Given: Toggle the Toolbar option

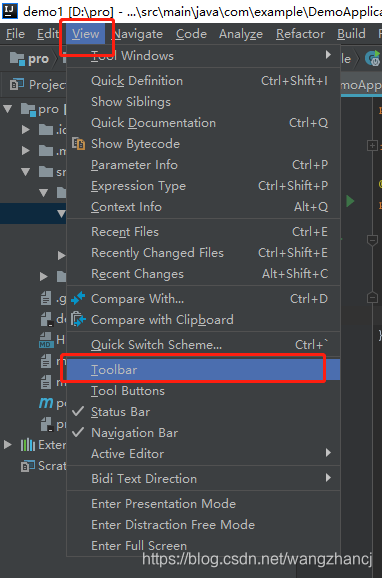Looking at the screenshot, I should click(x=203, y=370).
